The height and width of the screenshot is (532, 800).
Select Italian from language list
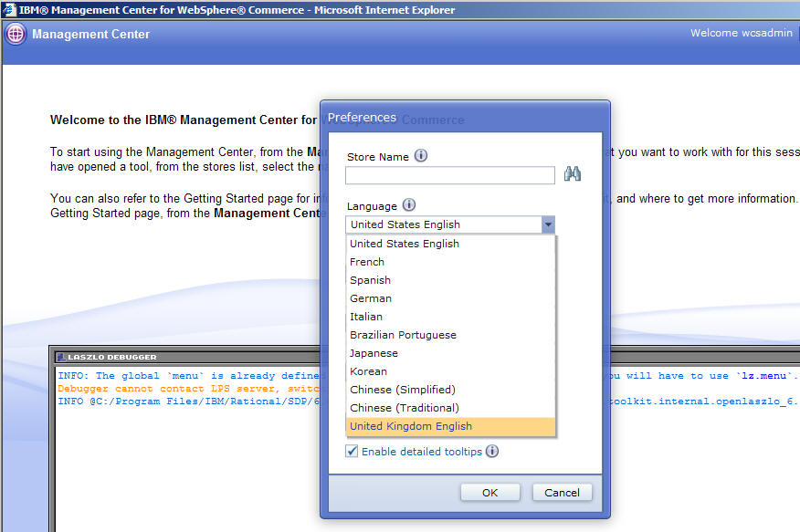(450, 317)
